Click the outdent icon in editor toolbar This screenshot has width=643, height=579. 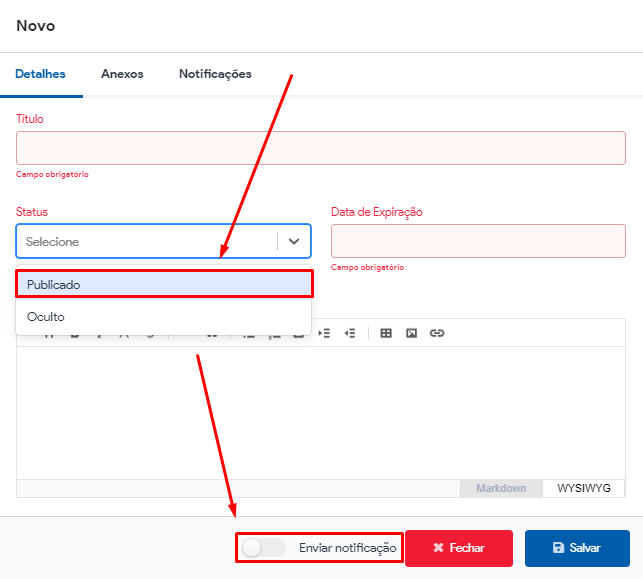[350, 333]
